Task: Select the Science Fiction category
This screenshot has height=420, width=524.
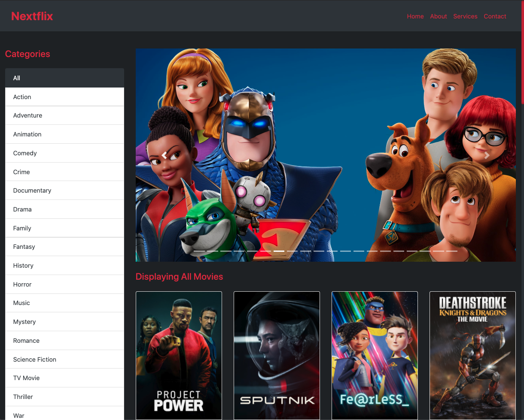Action: click(64, 360)
